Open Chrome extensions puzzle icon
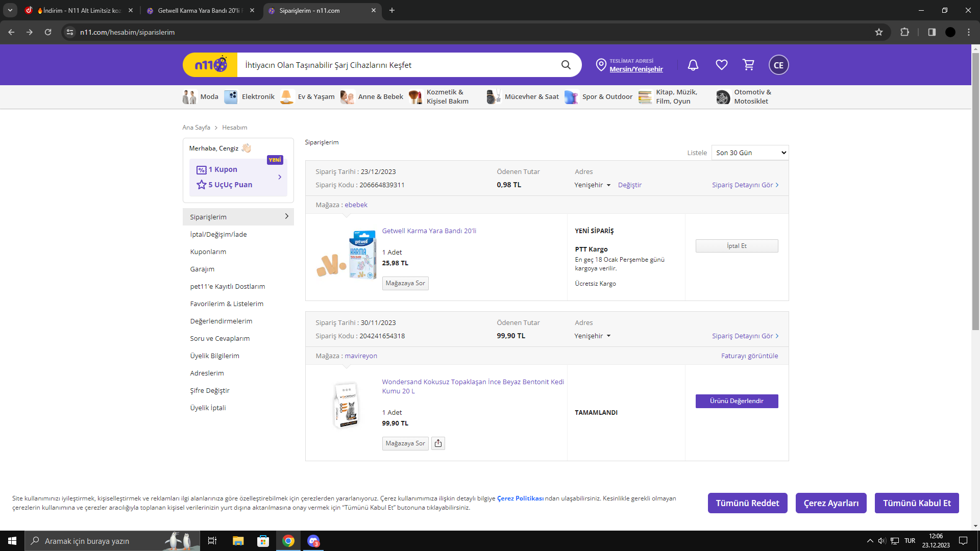 pos(904,32)
